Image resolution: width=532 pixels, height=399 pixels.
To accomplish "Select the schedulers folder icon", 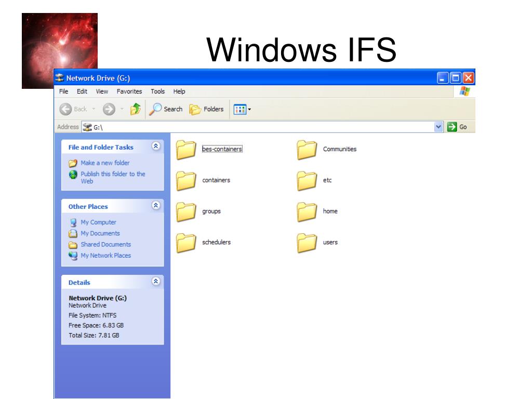I will (186, 243).
